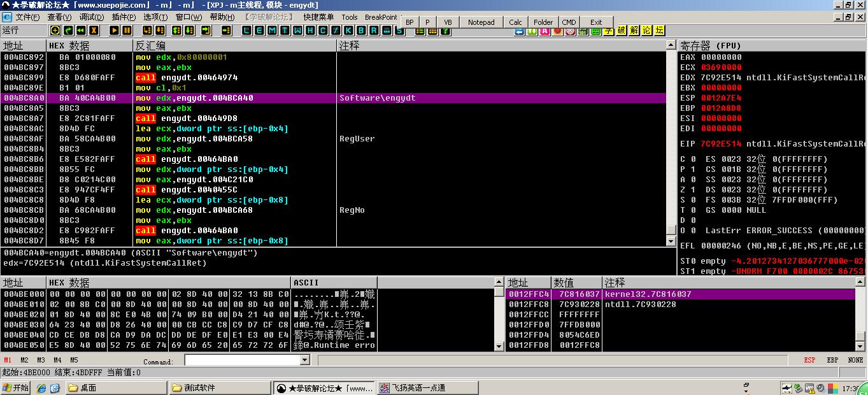Open the 调试(D) menu
Screen dimensions: 868x395
92,17
